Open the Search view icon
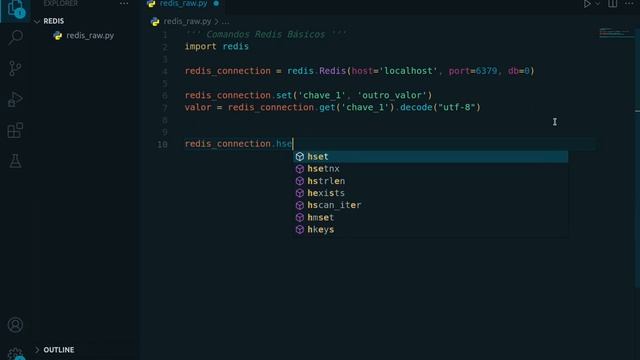Viewport: 640px width, 360px height. tap(16, 38)
